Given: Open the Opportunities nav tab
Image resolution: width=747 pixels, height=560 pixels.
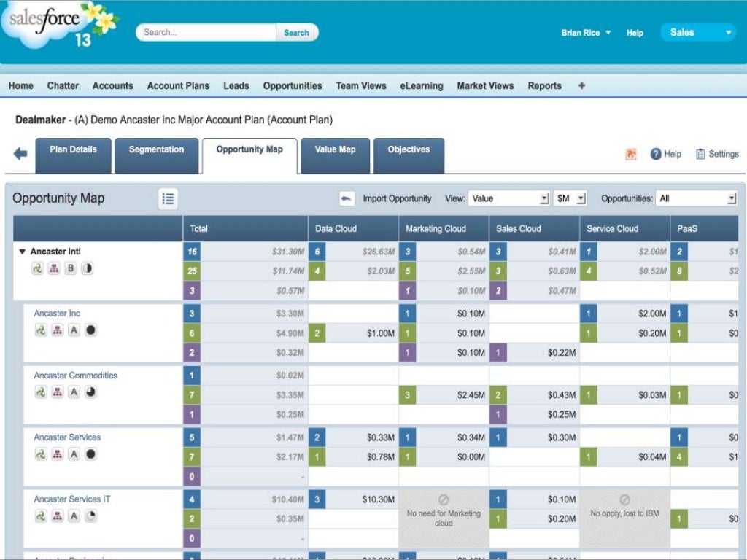Looking at the screenshot, I should (x=293, y=86).
